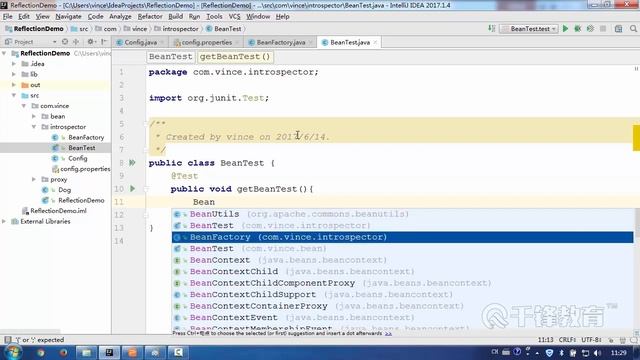Expand External Libraries node
The height and width of the screenshot is (360, 640).
pyautogui.click(x=4, y=221)
